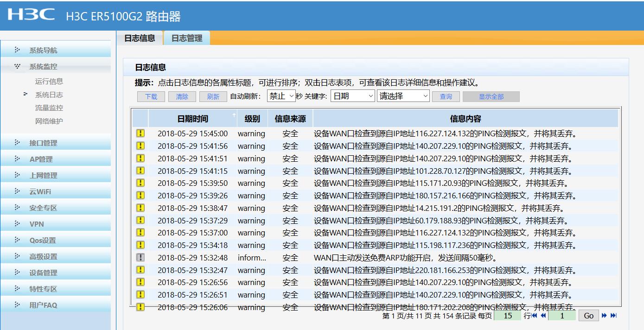Sort by 信息内容 column header
The height and width of the screenshot is (330, 644).
pos(465,119)
